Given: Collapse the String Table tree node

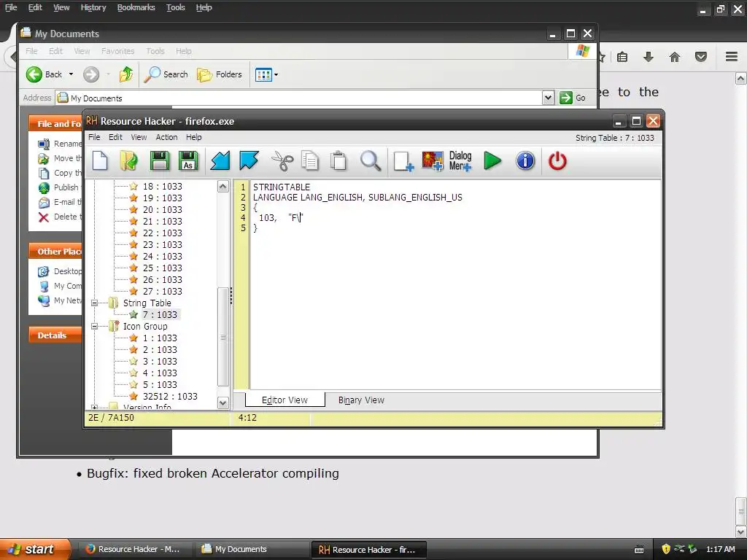Looking at the screenshot, I should [x=94, y=303].
